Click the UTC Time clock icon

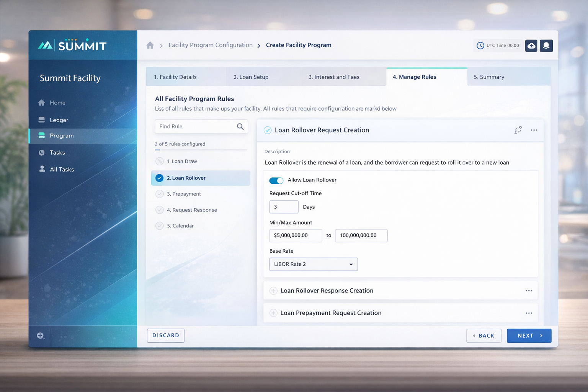coord(480,46)
